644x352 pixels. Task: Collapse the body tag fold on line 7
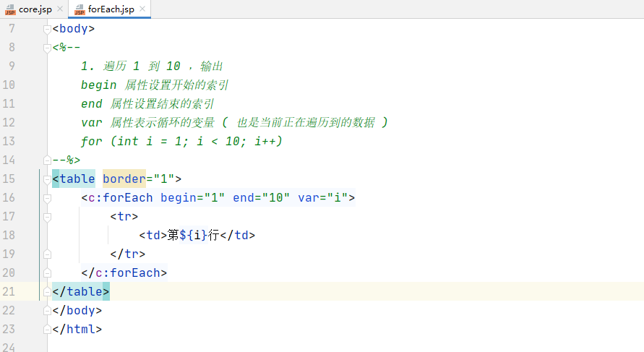(47, 29)
